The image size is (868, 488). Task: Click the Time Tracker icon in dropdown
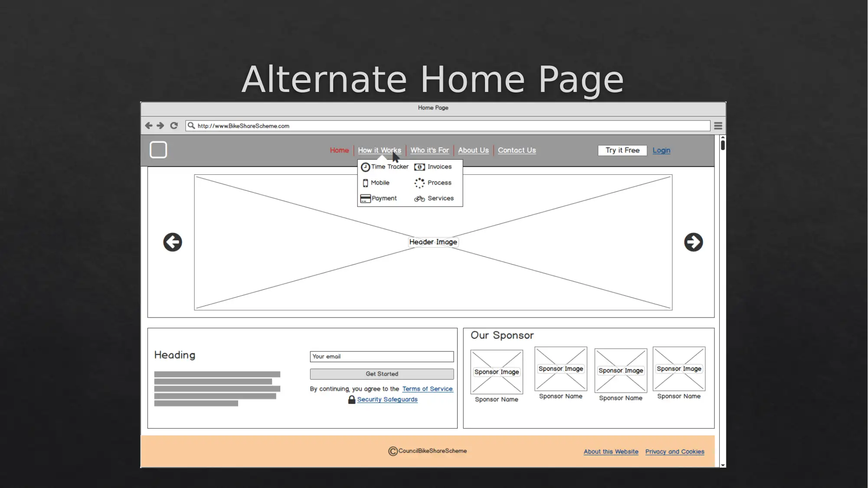[x=366, y=167]
